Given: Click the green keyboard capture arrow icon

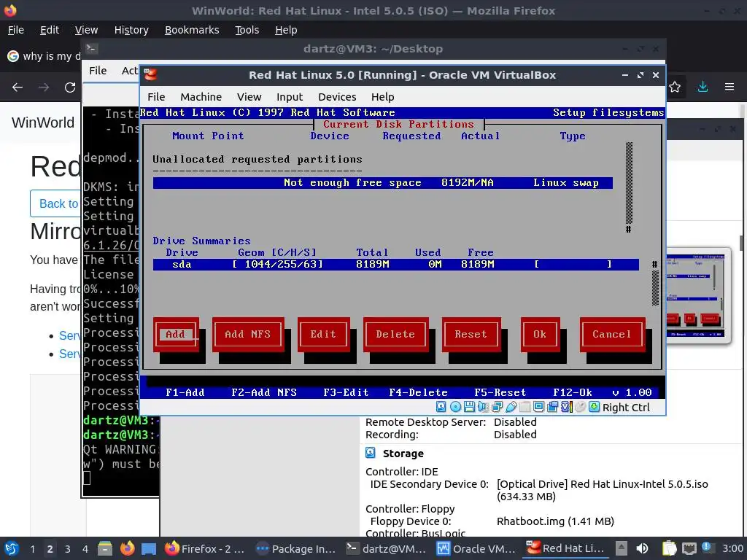Looking at the screenshot, I should [x=594, y=407].
